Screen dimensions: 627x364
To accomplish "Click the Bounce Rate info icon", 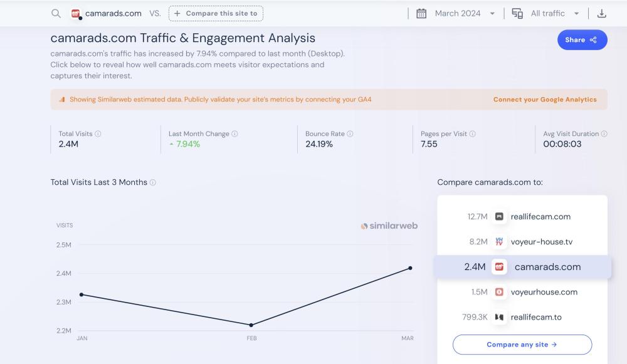I will 350,134.
